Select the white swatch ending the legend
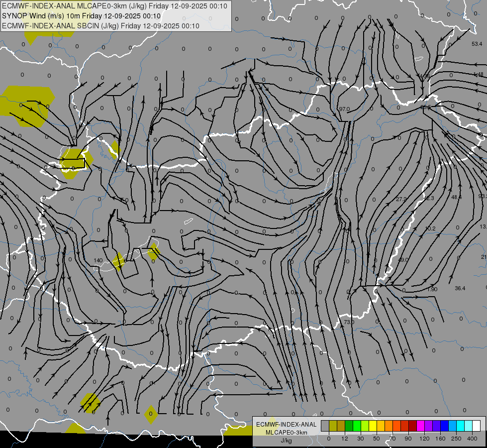This screenshot has height=448, width=487. pyautogui.click(x=477, y=426)
